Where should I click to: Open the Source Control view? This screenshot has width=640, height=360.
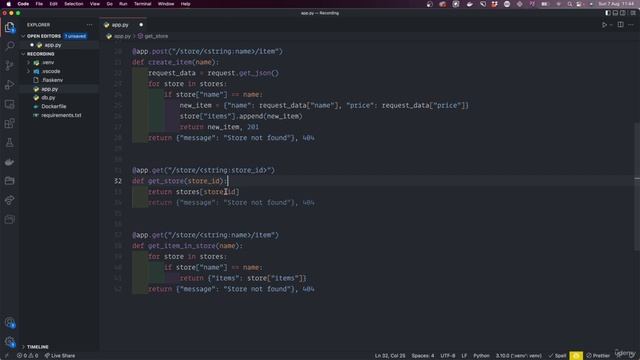[9, 65]
